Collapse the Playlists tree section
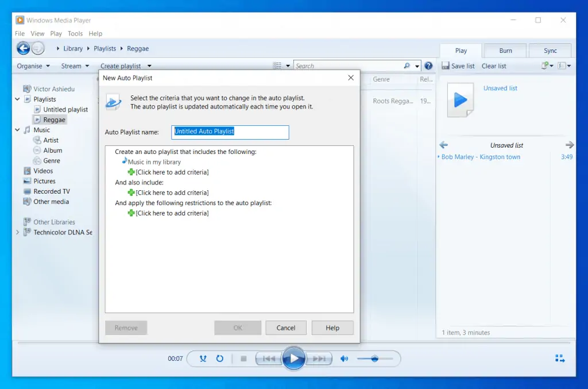588x389 pixels. click(17, 99)
